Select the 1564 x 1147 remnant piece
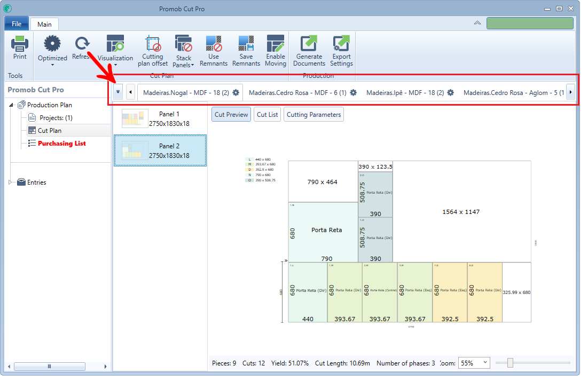 pos(461,212)
